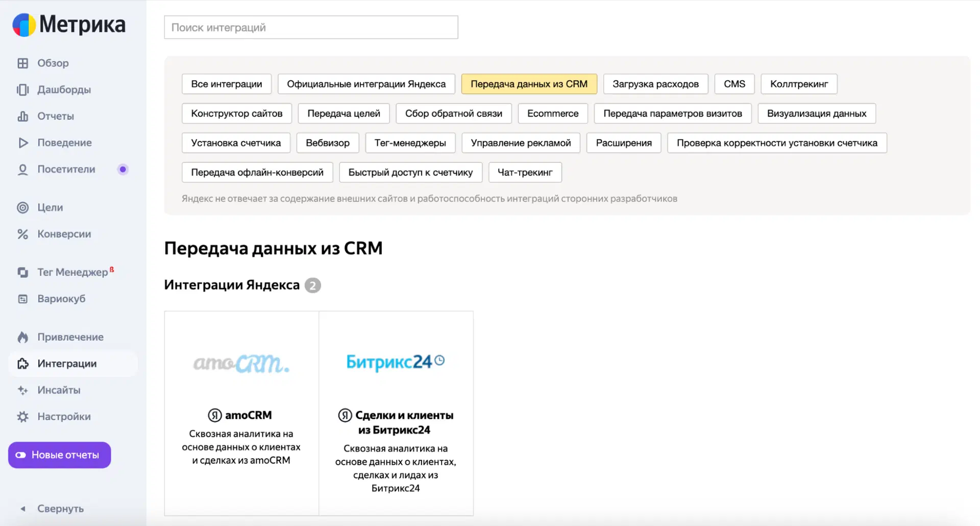Viewport: 980px width, 526px height.
Task: Click the Yandex badge next to amoCRM title
Action: pos(214,415)
